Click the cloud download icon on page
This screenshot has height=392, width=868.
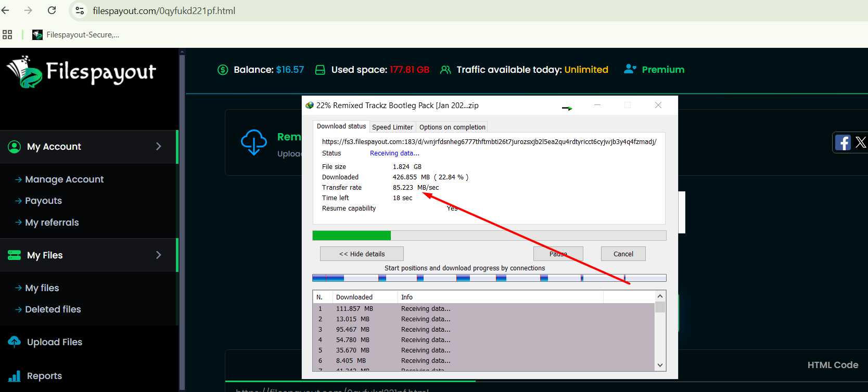click(254, 142)
